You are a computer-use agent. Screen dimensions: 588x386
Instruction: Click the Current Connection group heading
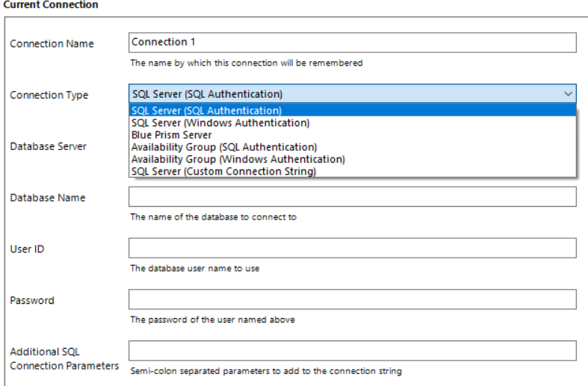49,4
